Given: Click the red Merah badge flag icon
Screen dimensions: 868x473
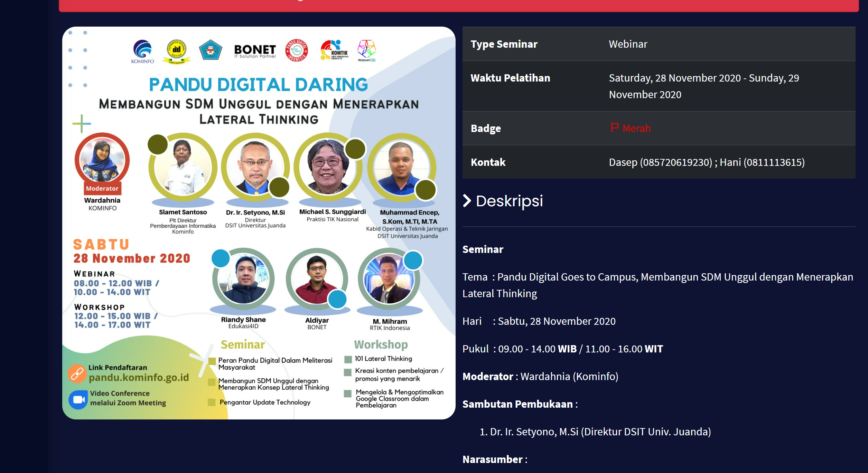Looking at the screenshot, I should [x=614, y=127].
